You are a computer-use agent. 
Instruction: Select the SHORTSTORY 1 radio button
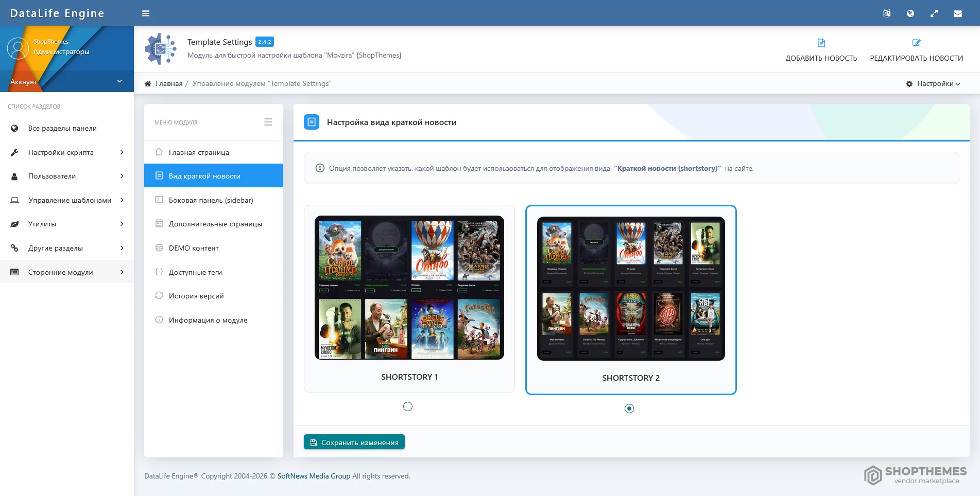coord(408,406)
